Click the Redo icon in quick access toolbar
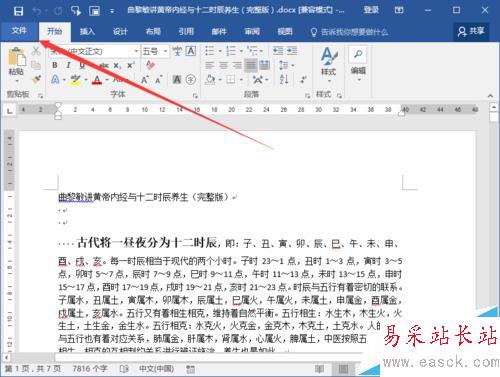 point(58,11)
